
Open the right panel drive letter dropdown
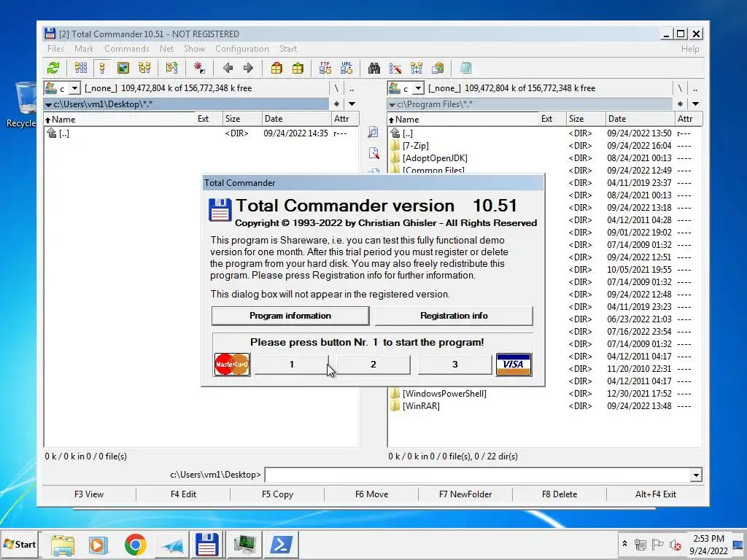pos(418,88)
